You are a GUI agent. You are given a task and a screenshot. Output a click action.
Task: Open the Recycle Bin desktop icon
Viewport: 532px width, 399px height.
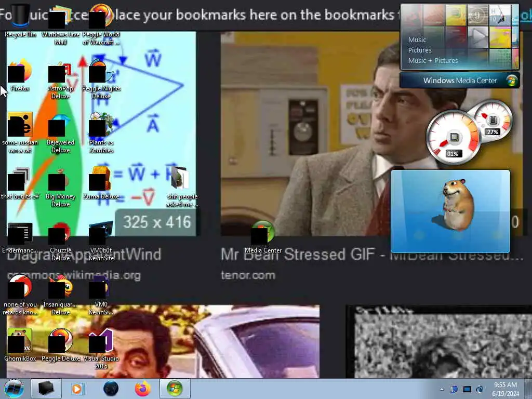tap(20, 20)
